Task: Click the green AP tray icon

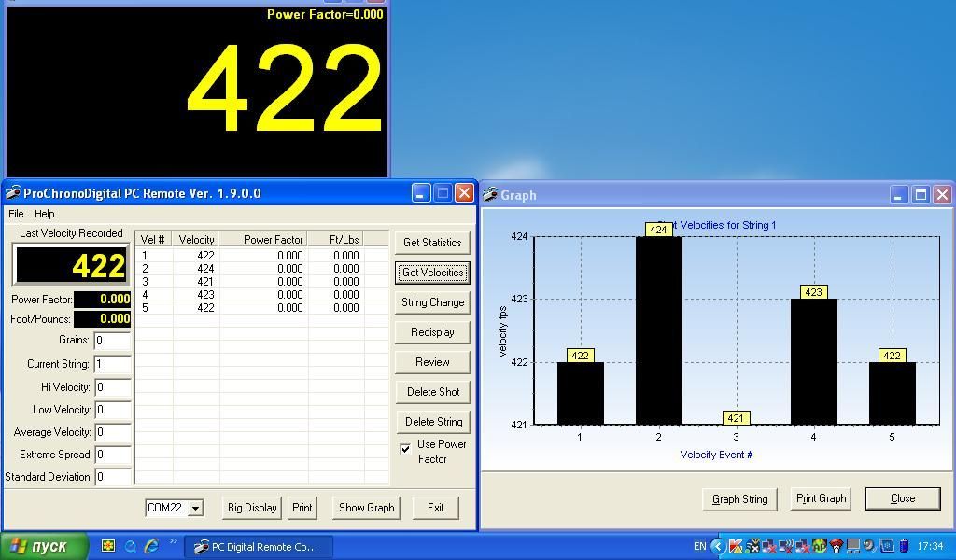Action: 819,546
